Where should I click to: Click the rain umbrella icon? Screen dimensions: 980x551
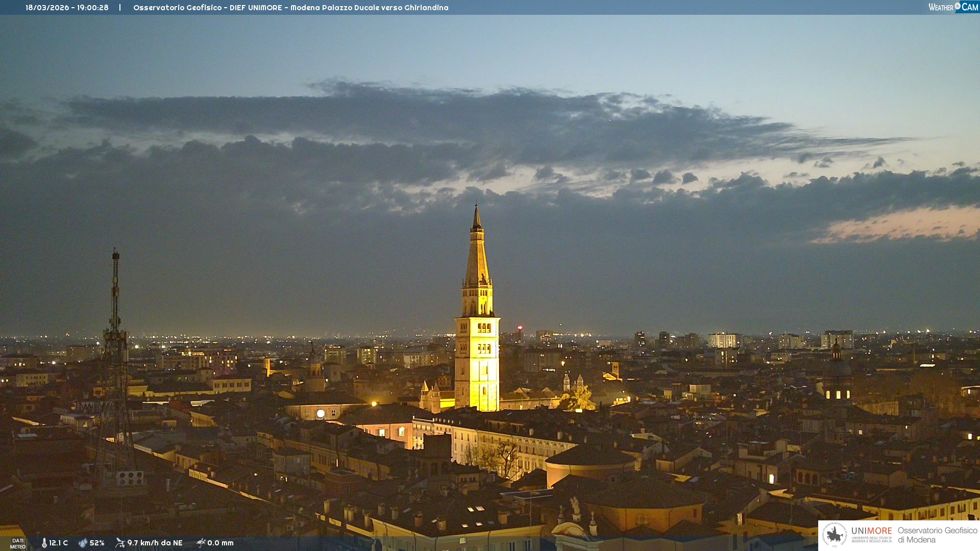pos(201,543)
